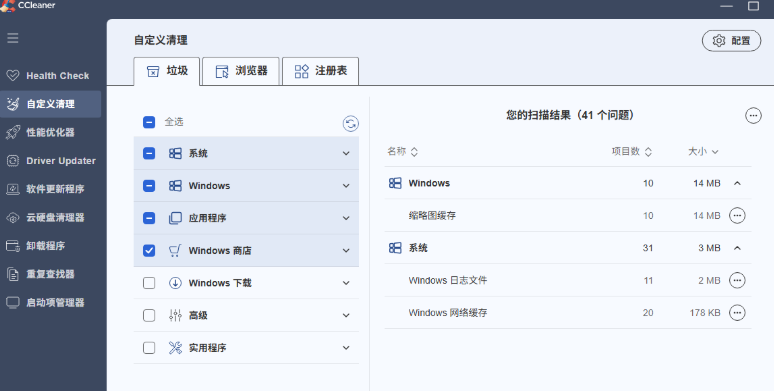This screenshot has width=774, height=391.
Task: Click the Windows 商店 category label
Action: tap(220, 251)
